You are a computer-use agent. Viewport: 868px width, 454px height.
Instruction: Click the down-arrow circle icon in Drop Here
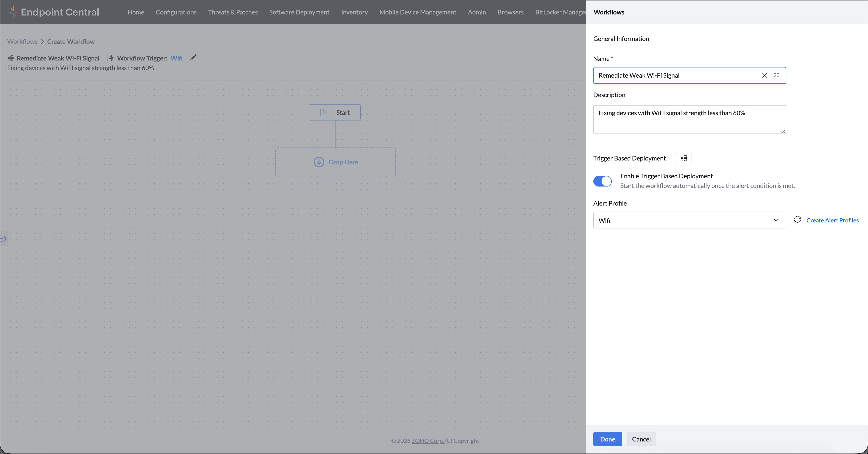319,162
